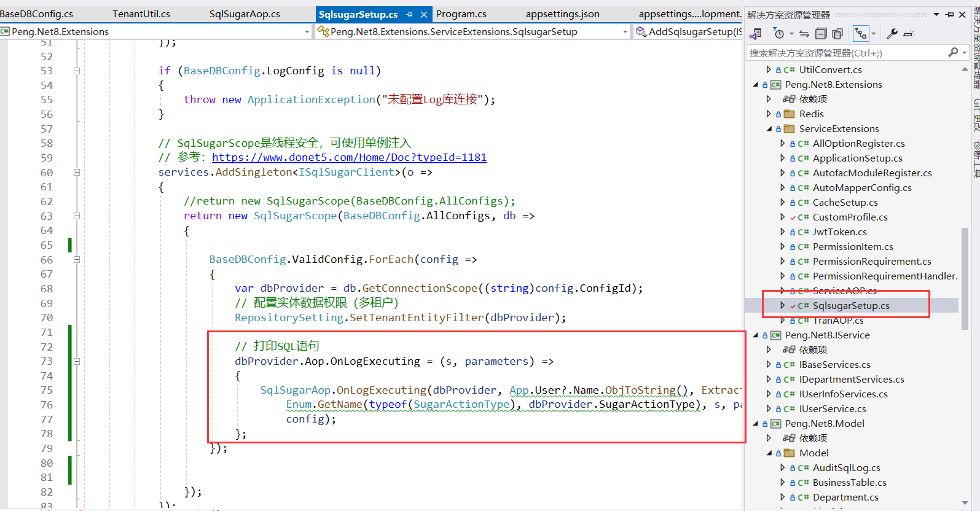The height and width of the screenshot is (511, 980).
Task: Toggle the file nesting view button
Action: (x=861, y=34)
